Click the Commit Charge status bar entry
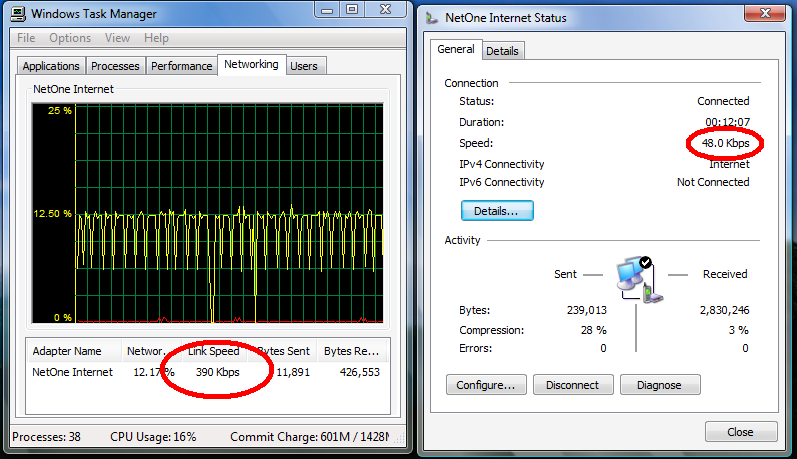Screen dimensions: 797x459 (x=310, y=437)
